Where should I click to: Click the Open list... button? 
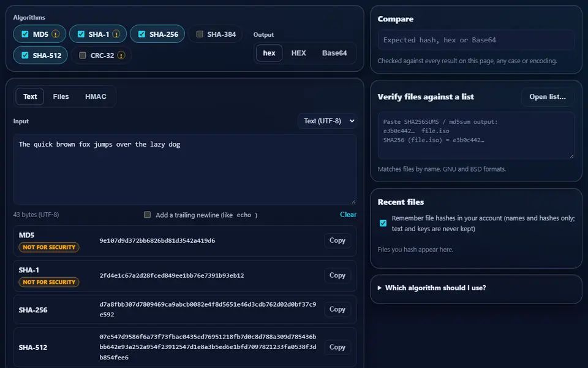pos(548,96)
